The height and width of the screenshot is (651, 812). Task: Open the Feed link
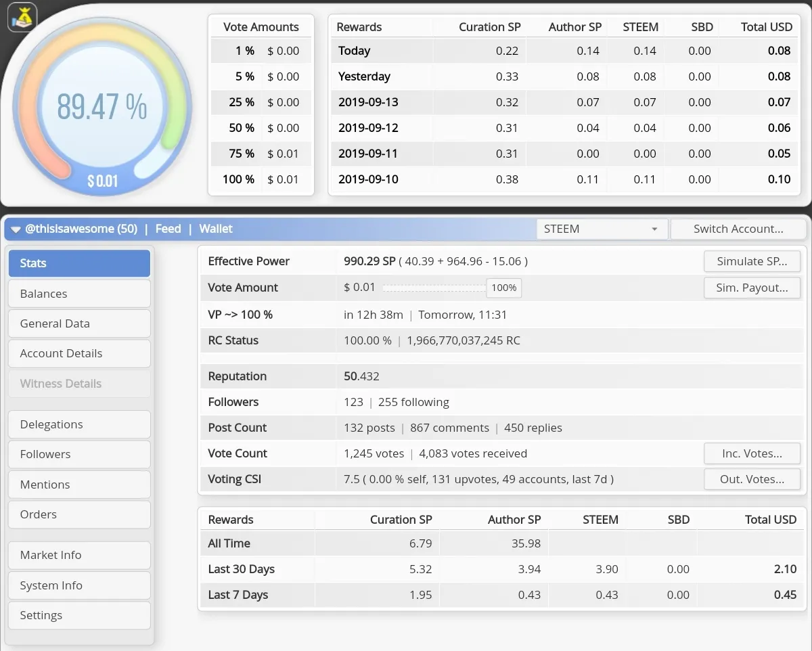(x=168, y=229)
